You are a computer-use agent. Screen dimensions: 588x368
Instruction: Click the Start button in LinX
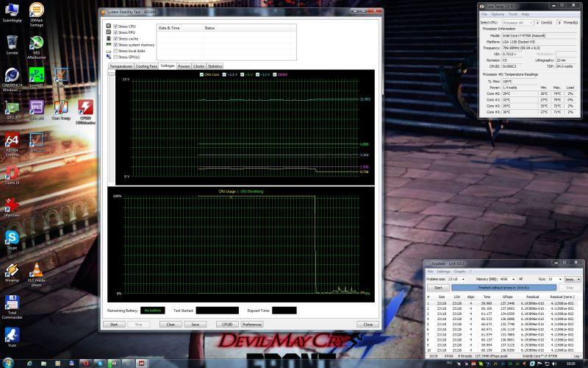438,288
